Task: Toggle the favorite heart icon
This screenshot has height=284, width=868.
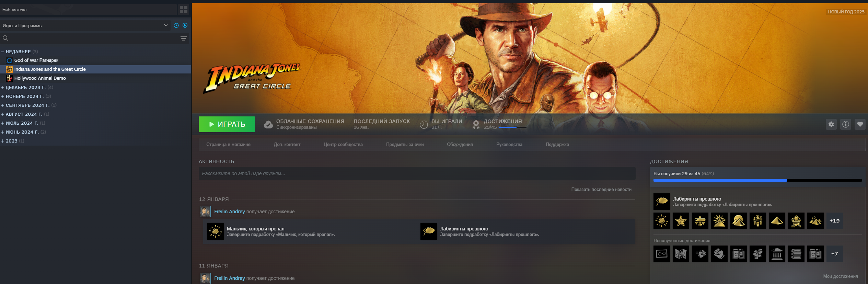Action: tap(860, 124)
